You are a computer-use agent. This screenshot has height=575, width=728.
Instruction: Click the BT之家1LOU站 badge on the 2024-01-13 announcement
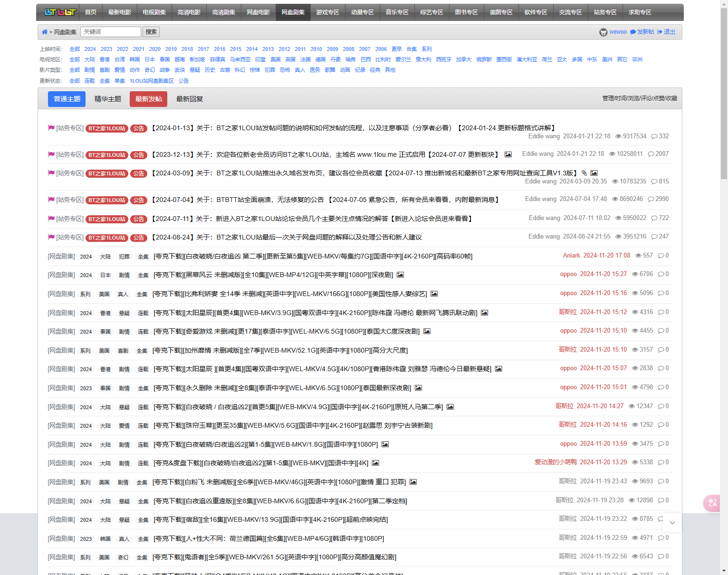[x=107, y=128]
